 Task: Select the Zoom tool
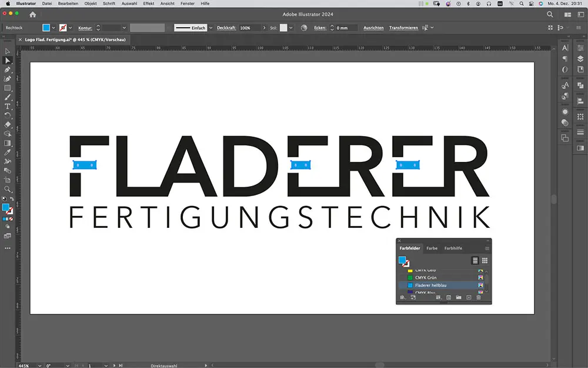click(8, 189)
